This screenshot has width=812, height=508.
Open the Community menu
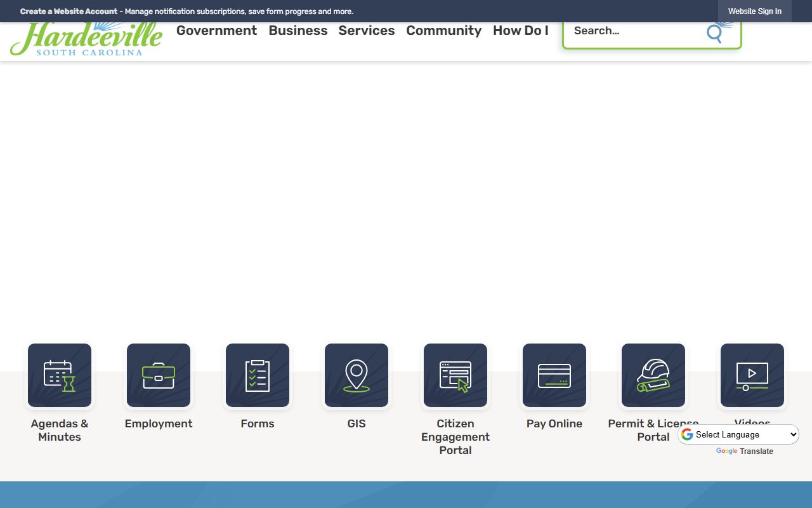click(x=444, y=30)
